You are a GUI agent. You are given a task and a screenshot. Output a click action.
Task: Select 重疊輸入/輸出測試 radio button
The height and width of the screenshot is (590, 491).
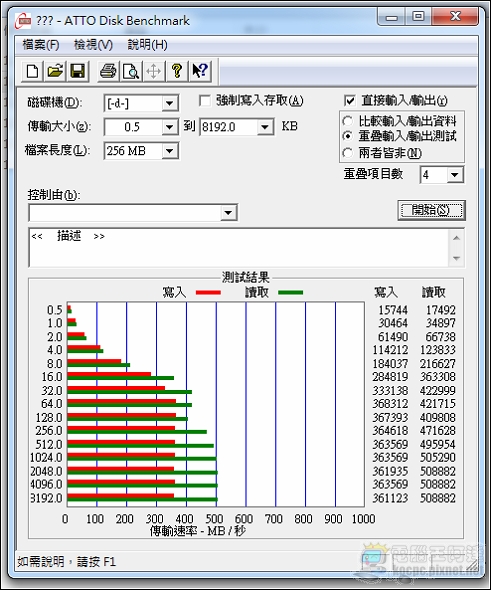[348, 136]
